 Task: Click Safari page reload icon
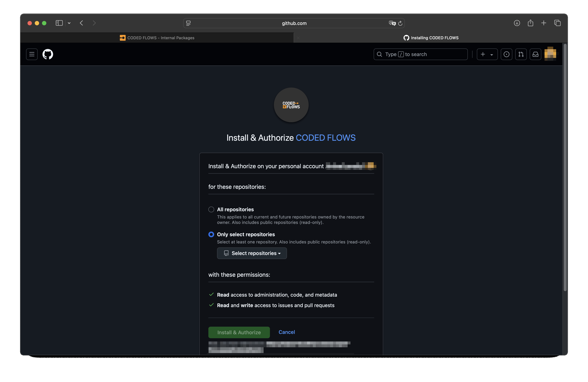tap(400, 23)
